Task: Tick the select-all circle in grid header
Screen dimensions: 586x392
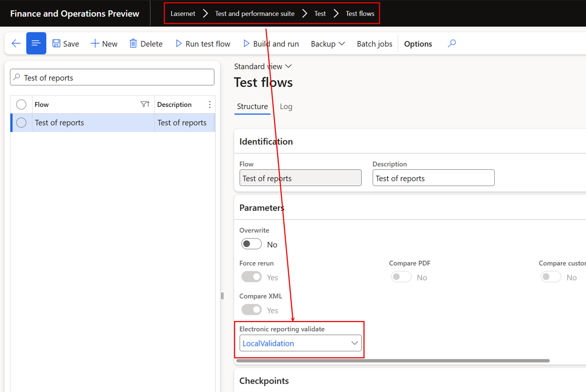Action: [x=21, y=105]
